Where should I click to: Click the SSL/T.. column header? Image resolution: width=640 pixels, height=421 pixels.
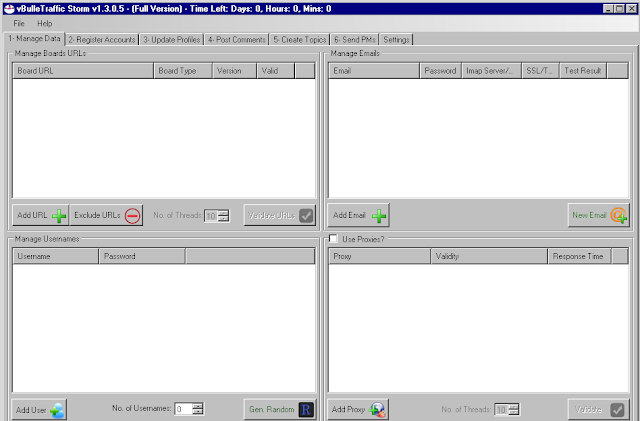click(x=541, y=71)
